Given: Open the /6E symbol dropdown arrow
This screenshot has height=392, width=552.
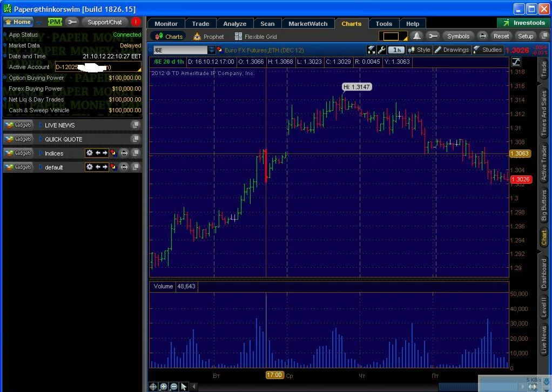Looking at the screenshot, I should coord(211,50).
